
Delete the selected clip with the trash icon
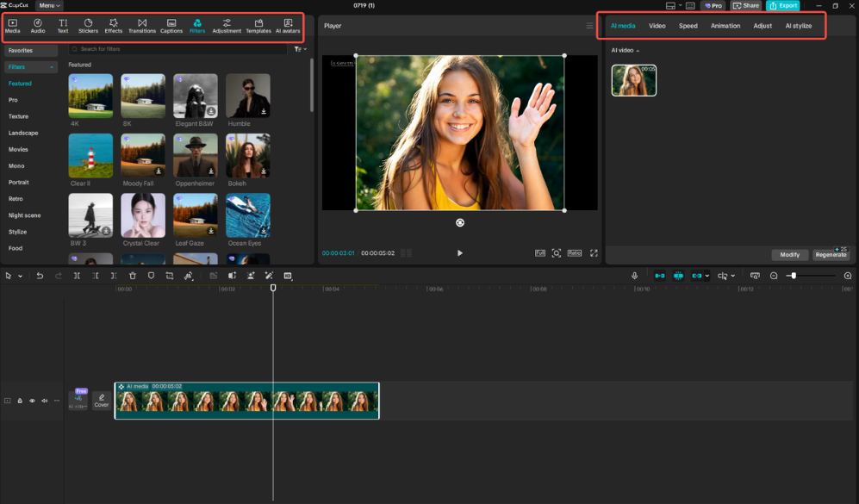[x=132, y=276]
